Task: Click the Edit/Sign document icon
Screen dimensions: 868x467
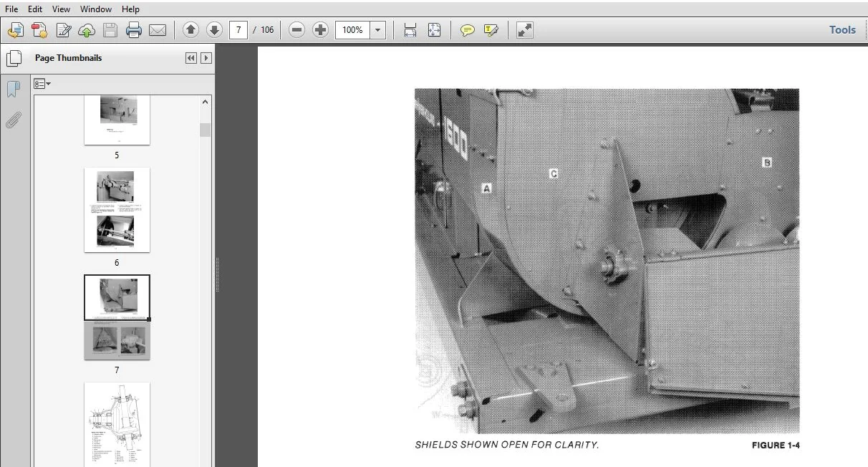Action: [x=63, y=30]
